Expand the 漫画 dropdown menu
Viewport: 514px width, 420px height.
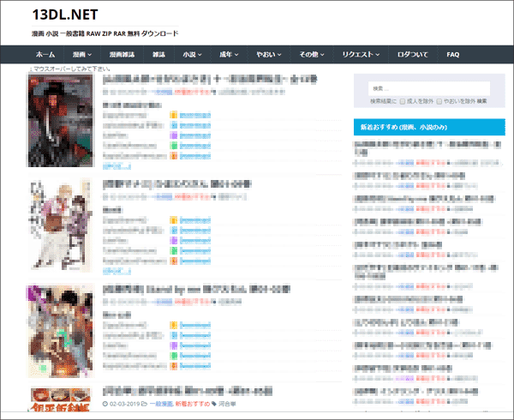82,54
